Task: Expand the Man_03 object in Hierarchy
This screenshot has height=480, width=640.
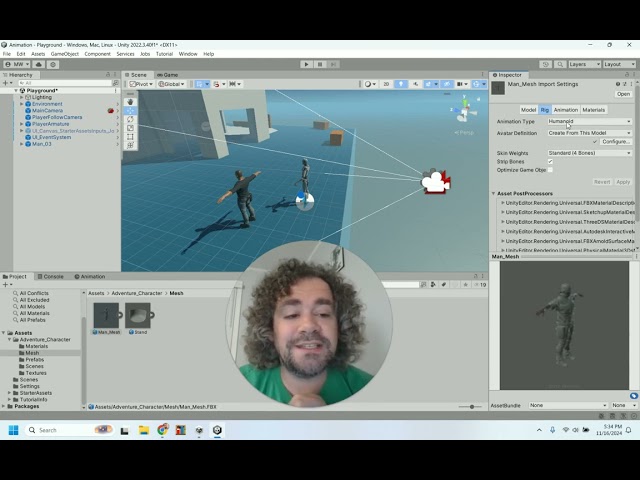Action: 22,144
